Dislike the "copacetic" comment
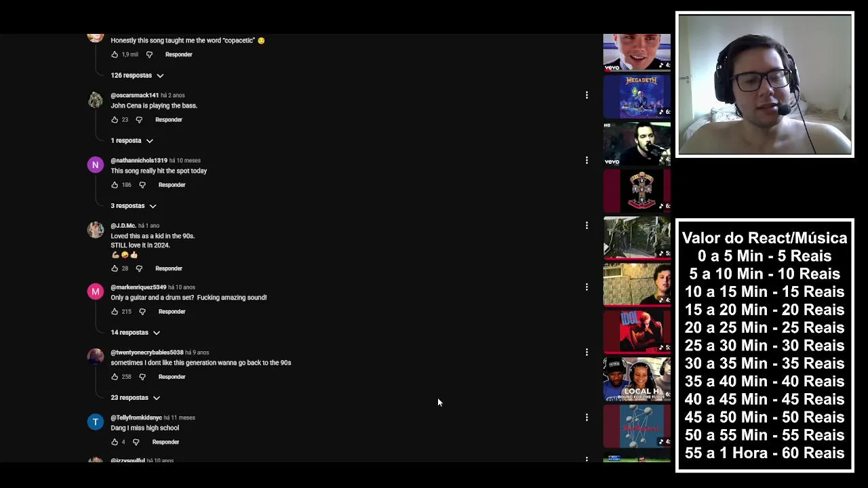868x488 pixels. tap(149, 54)
